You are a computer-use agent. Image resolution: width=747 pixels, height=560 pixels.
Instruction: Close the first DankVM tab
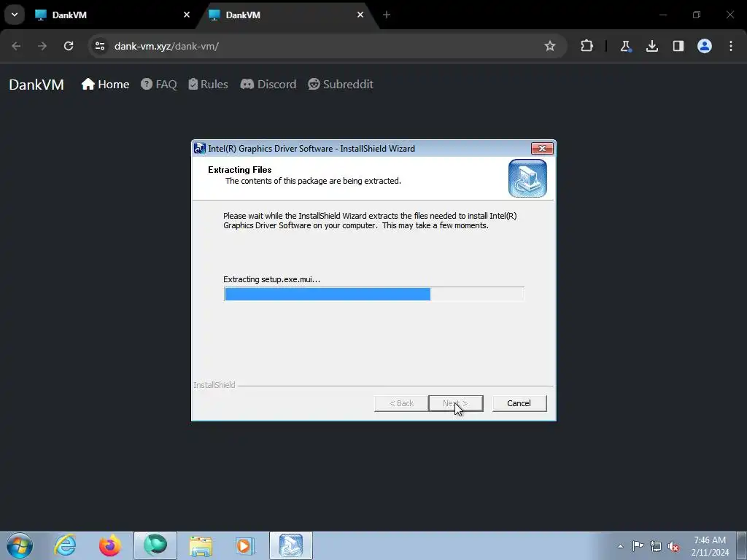coord(187,15)
